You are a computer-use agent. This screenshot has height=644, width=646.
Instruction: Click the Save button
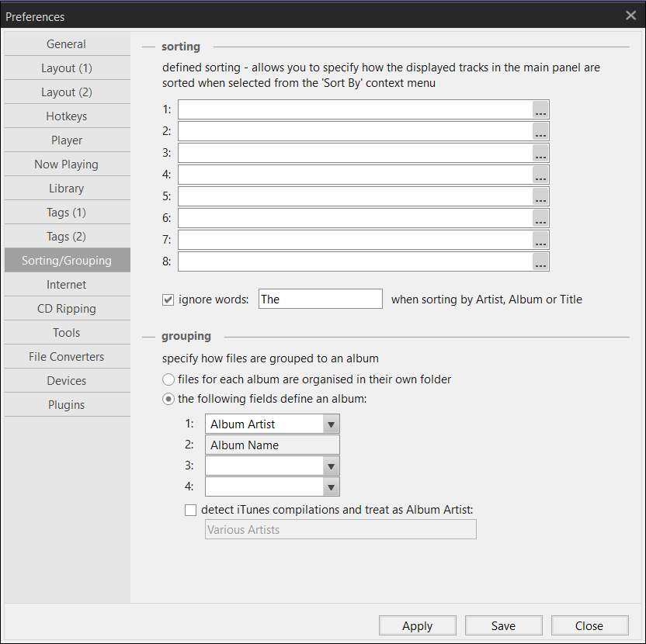point(503,626)
